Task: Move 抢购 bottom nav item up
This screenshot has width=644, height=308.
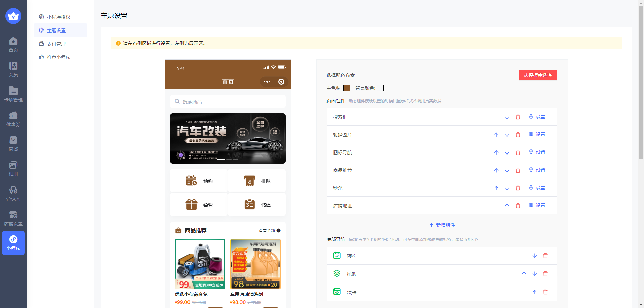Action: (x=524, y=274)
